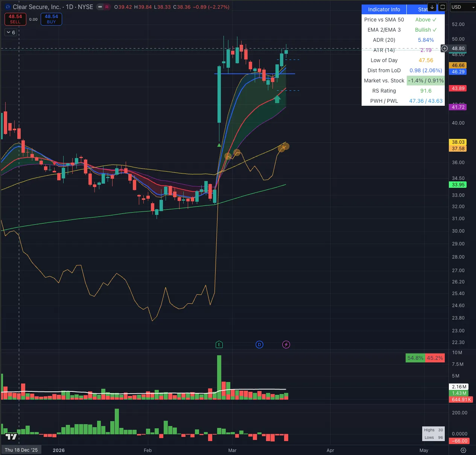
Task: Click the Stat column header
Action: (423, 9)
